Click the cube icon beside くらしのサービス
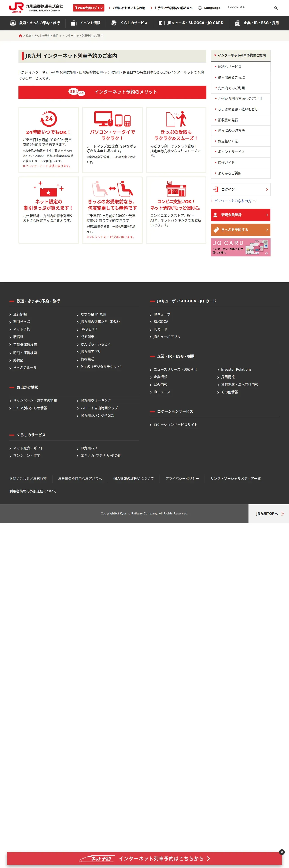Image resolution: width=289 pixels, height=868 pixels. pos(114,23)
